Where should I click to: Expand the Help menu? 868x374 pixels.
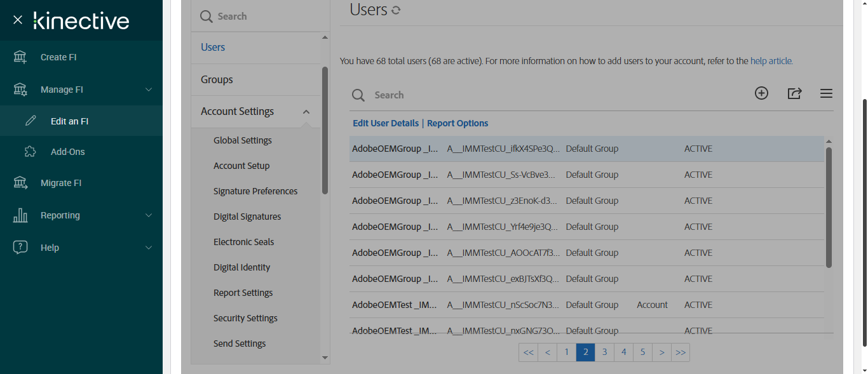click(x=149, y=248)
